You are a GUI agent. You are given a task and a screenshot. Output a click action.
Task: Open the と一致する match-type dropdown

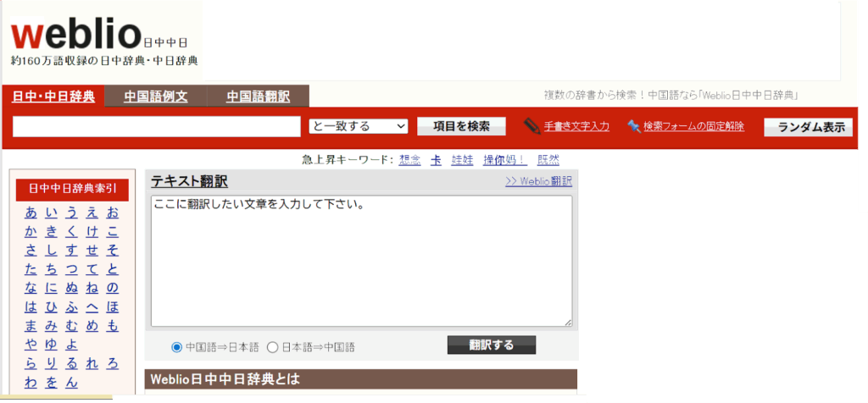(x=359, y=127)
